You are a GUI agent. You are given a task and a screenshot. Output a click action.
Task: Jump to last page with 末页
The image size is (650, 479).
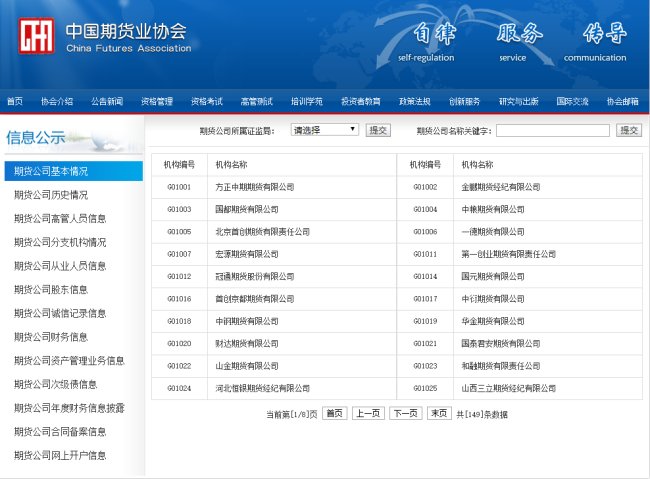(439, 413)
